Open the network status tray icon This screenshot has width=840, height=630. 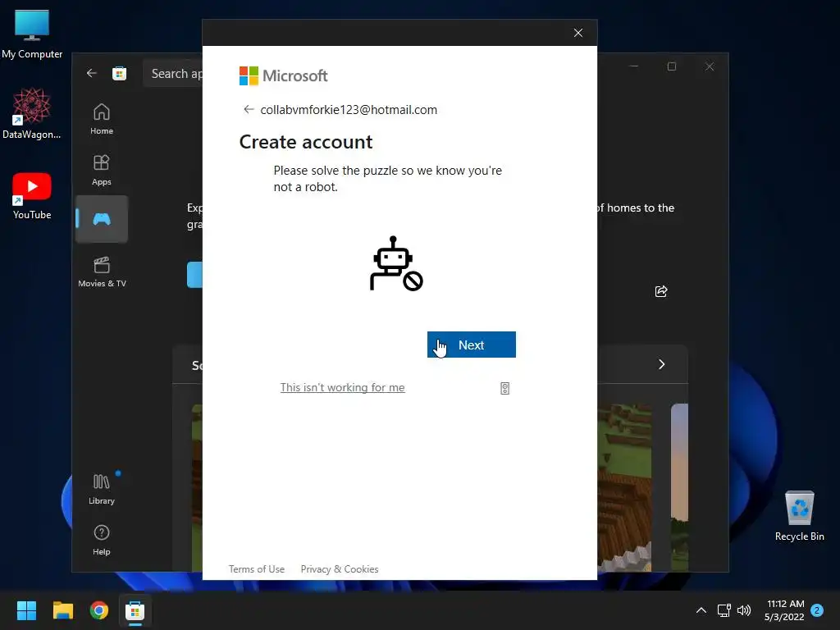(x=724, y=610)
